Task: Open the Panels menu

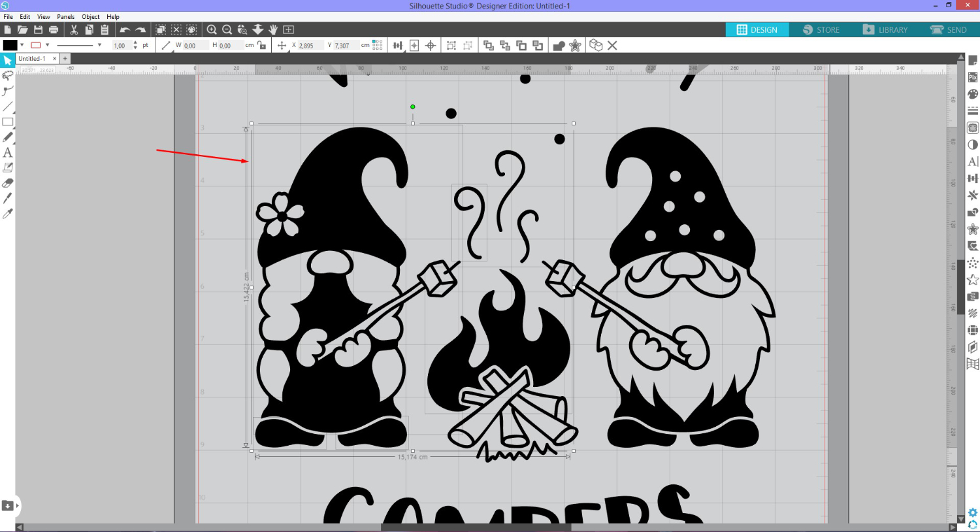Action: click(x=65, y=17)
